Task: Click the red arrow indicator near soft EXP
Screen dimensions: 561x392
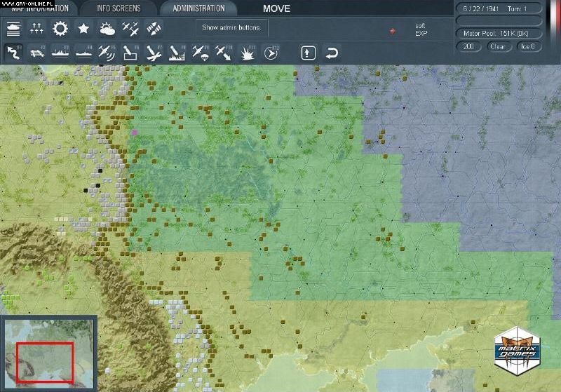Action: (393, 31)
